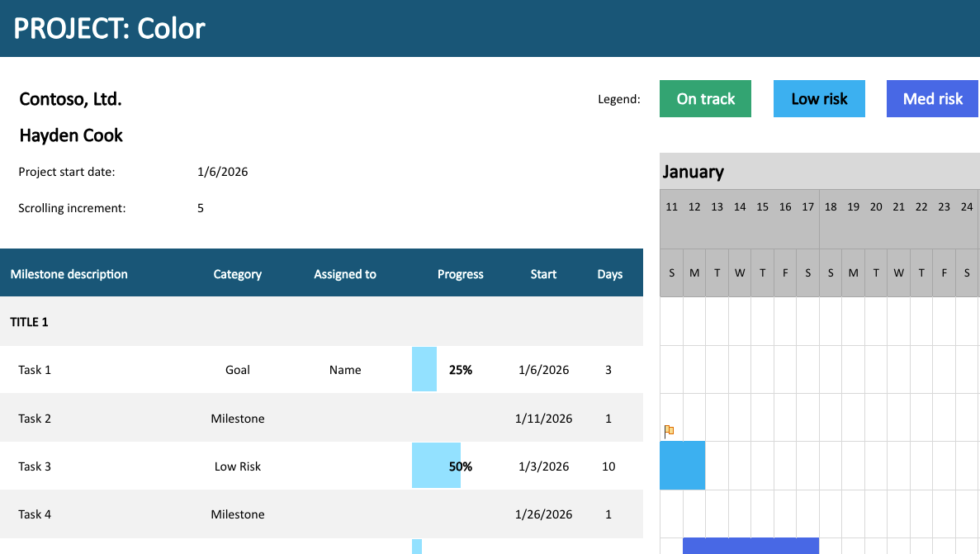Select the Task 1 25% progress bar
This screenshot has width=980, height=554.
click(x=424, y=370)
